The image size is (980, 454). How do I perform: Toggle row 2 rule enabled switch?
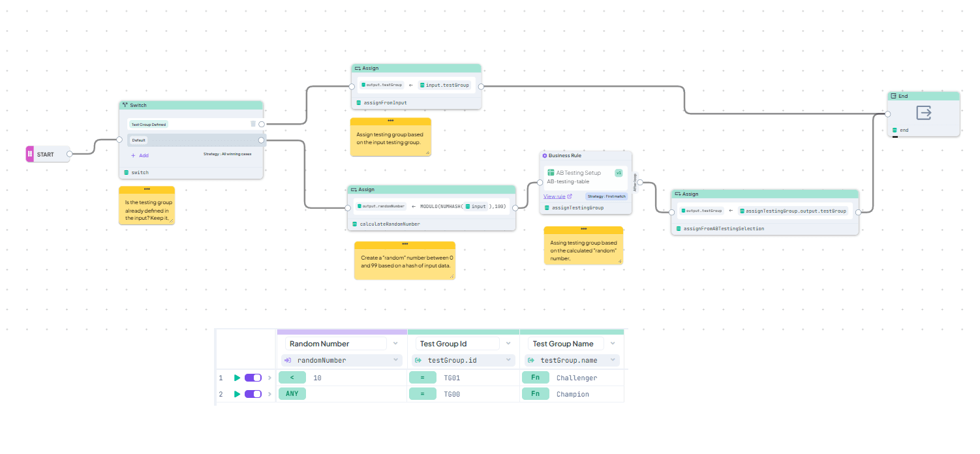point(253,394)
